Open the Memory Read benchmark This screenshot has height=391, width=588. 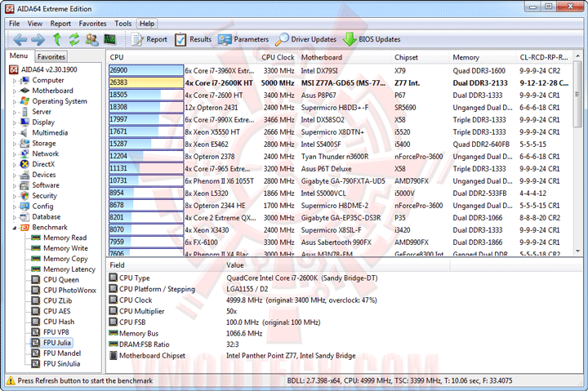click(x=59, y=238)
